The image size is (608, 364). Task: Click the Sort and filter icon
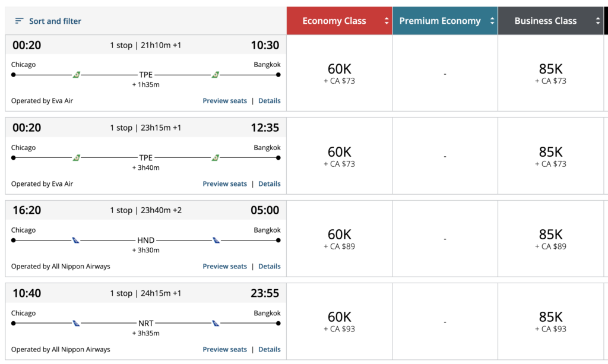point(18,21)
